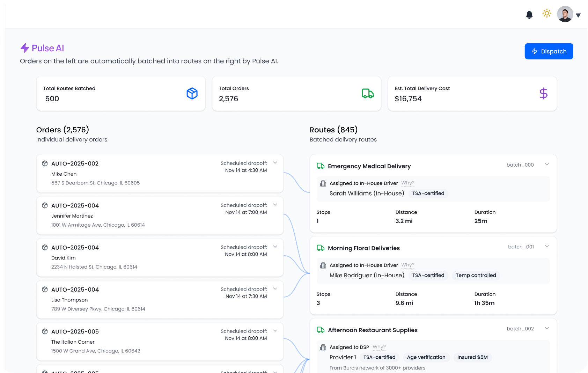Click address 567 S Dearborn St, Chicago

(95, 183)
